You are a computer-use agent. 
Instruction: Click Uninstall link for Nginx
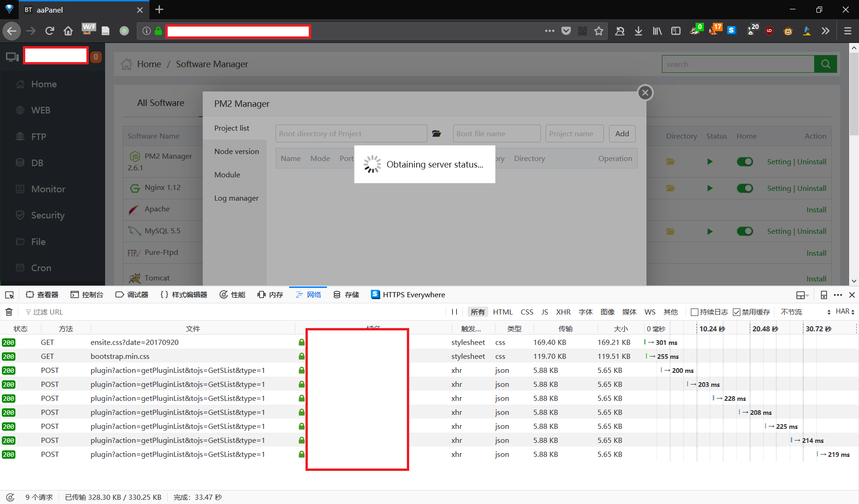811,188
